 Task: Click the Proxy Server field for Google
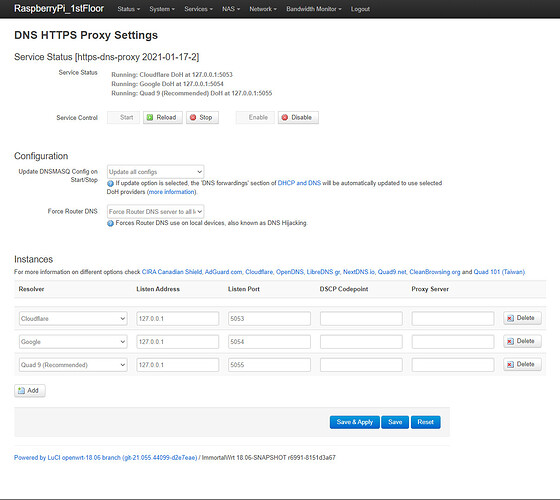tap(453, 342)
